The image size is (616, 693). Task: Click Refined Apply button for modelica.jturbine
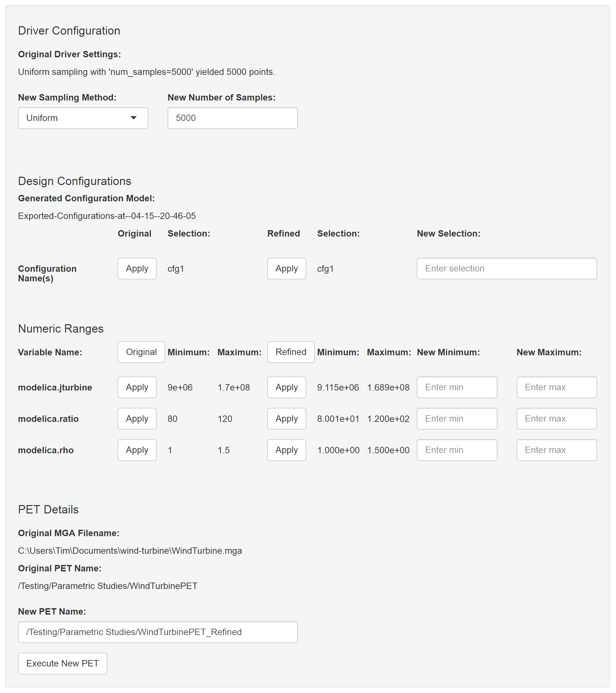[x=286, y=386]
